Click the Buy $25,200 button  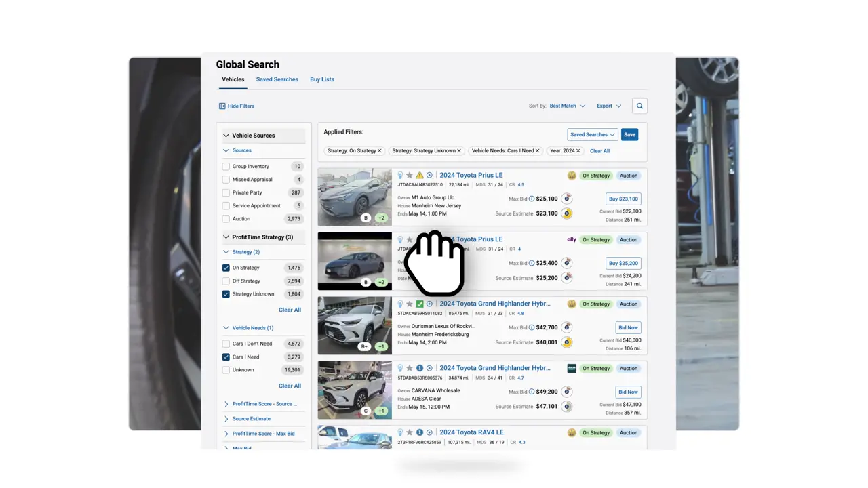click(623, 264)
